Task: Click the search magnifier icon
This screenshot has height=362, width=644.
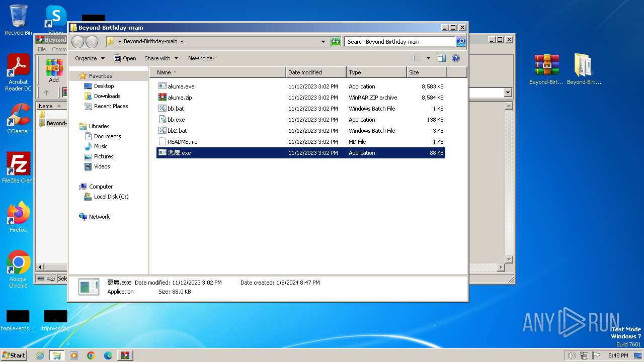Action: (x=461, y=42)
